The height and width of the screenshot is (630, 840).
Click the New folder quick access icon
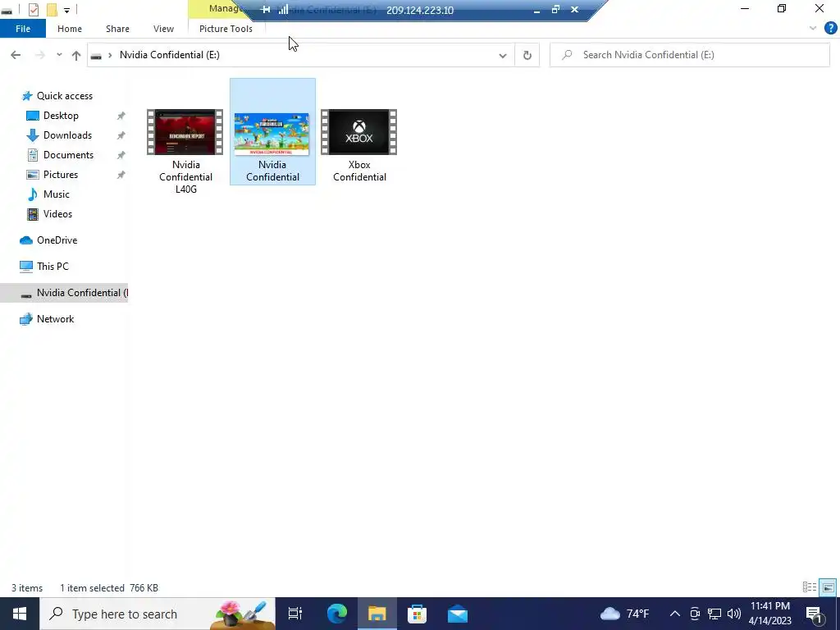pos(52,9)
